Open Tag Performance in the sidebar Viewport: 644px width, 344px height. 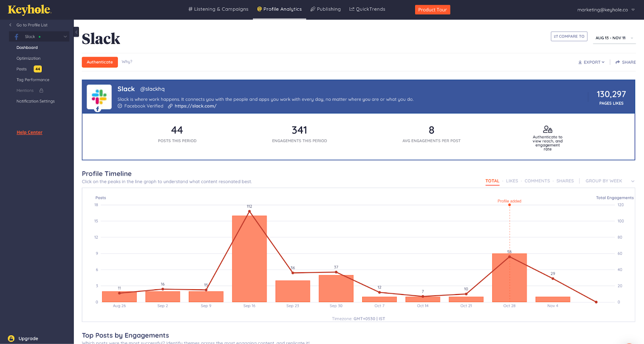click(33, 80)
